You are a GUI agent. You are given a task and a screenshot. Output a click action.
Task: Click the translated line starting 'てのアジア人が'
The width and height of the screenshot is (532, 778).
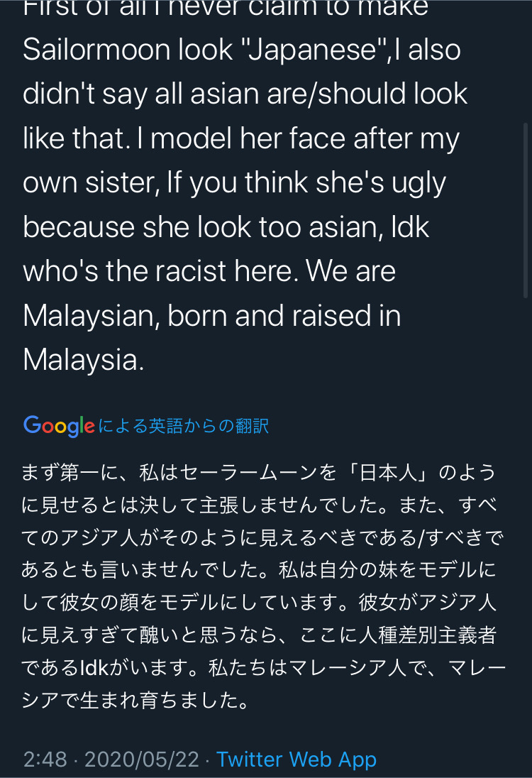[262, 538]
